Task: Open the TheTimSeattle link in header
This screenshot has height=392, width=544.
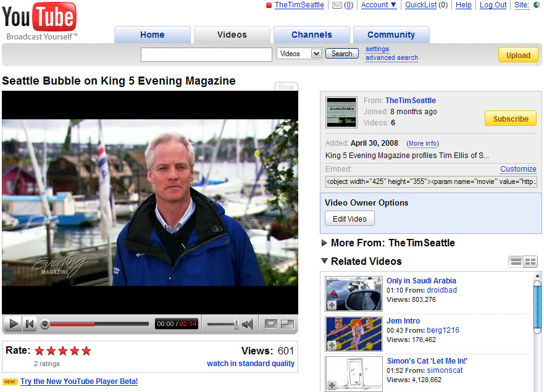Action: [x=299, y=5]
